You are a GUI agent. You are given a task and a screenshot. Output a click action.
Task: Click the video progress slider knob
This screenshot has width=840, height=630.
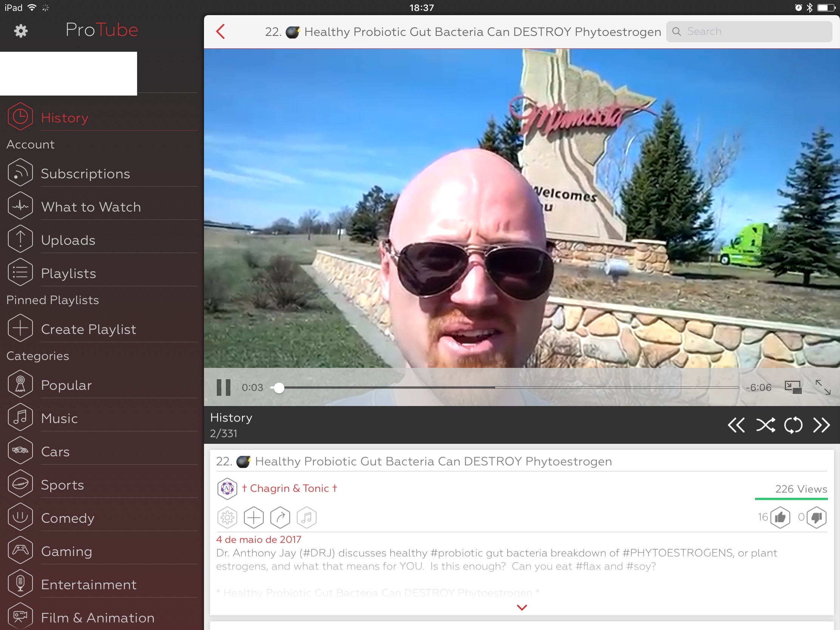pyautogui.click(x=279, y=388)
